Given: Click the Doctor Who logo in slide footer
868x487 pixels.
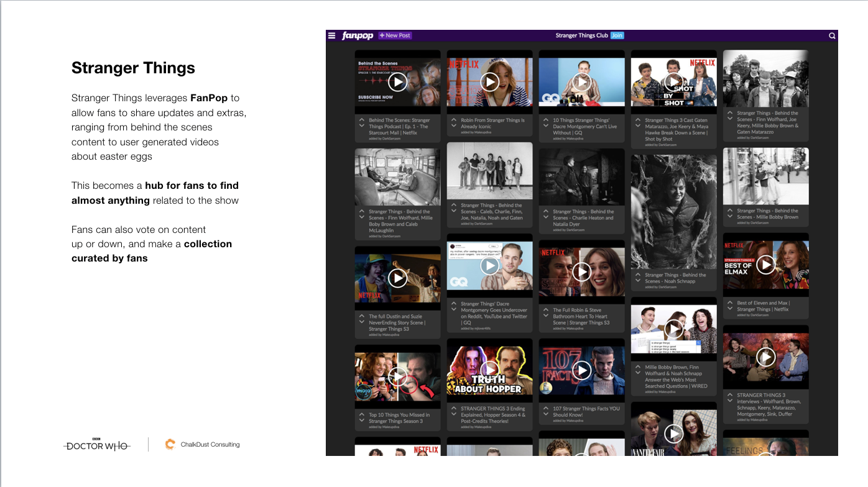Looking at the screenshot, I should pyautogui.click(x=97, y=444).
